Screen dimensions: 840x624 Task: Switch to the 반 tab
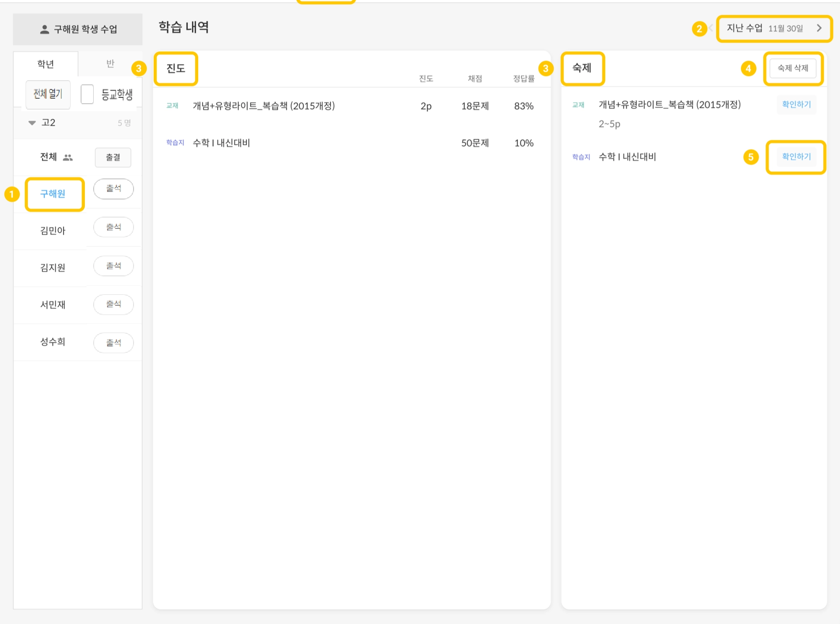110,63
